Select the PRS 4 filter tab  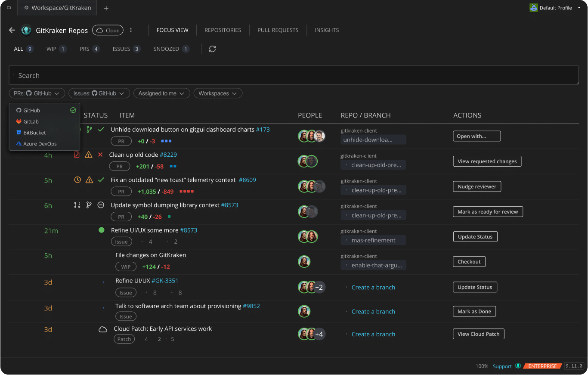coord(90,49)
